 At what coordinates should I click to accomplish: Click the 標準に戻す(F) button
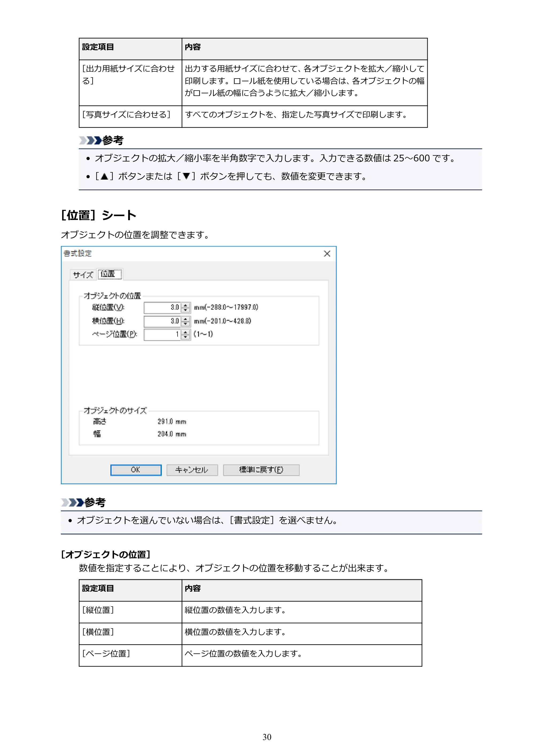click(x=261, y=470)
